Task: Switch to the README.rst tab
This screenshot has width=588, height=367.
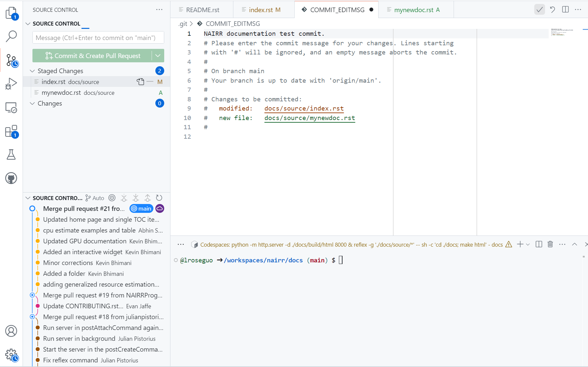Action: click(x=202, y=10)
